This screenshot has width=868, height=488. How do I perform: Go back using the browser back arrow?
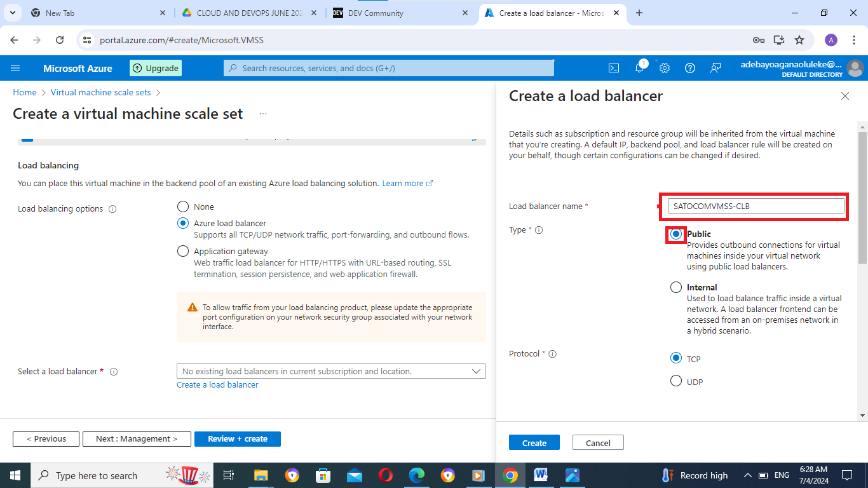click(x=15, y=40)
